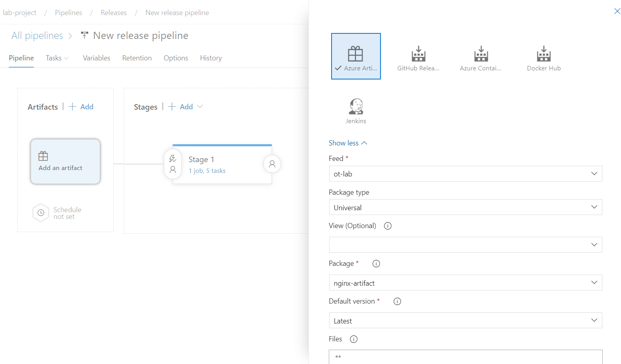Switch to the History tab
The height and width of the screenshot is (364, 621).
coord(211,58)
